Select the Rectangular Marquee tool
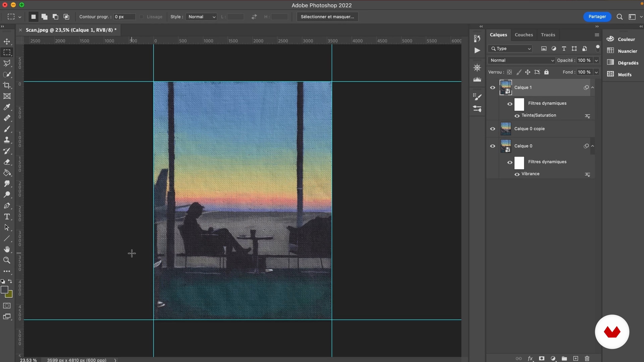Screen dimensions: 644x362 coord(7,52)
